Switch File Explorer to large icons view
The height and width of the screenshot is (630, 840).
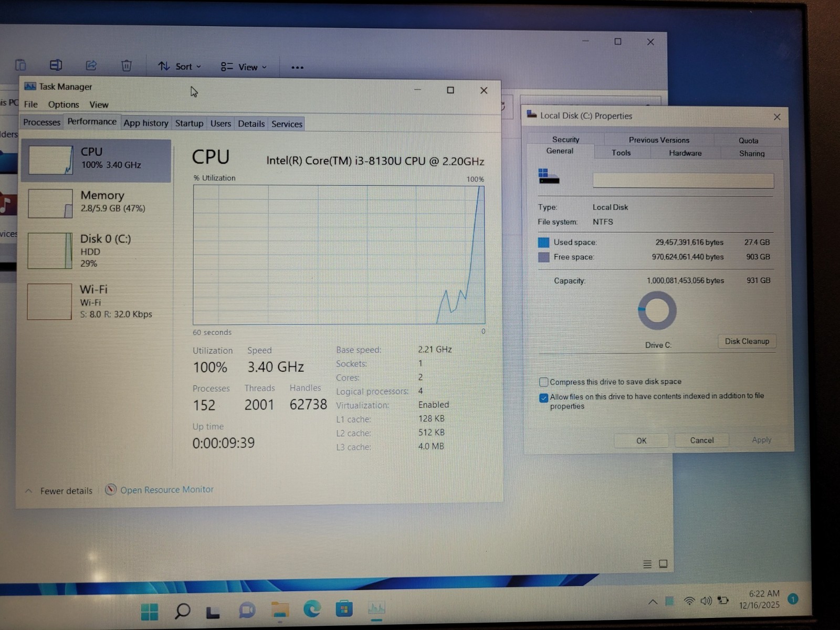click(x=663, y=563)
